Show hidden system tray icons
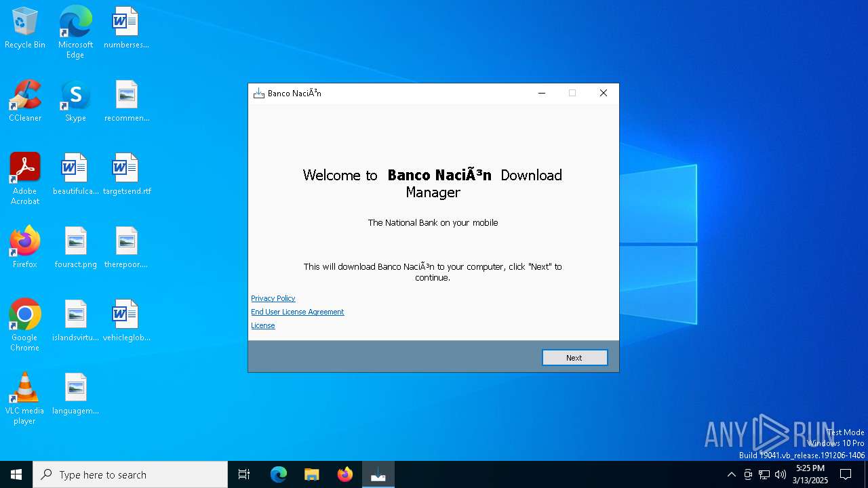The height and width of the screenshot is (488, 868). tap(731, 474)
